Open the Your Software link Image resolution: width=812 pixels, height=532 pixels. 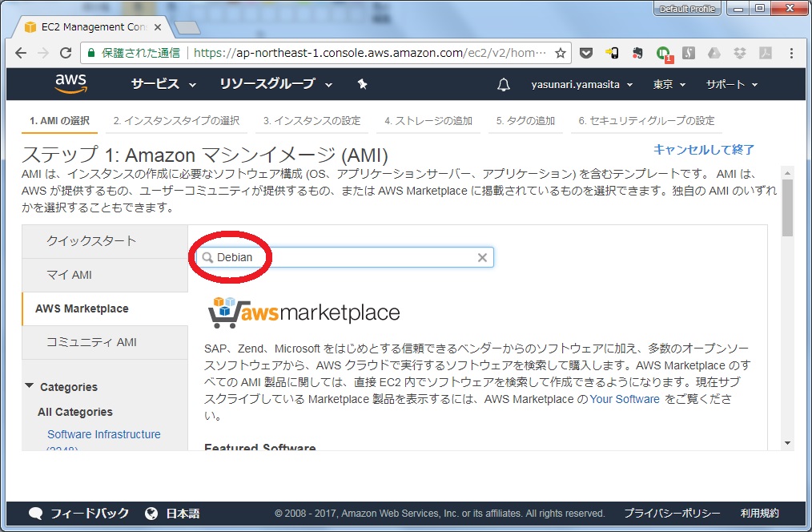point(625,399)
